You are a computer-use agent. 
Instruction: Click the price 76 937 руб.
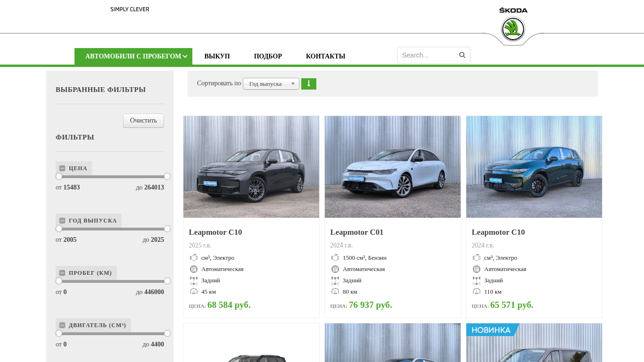(371, 305)
